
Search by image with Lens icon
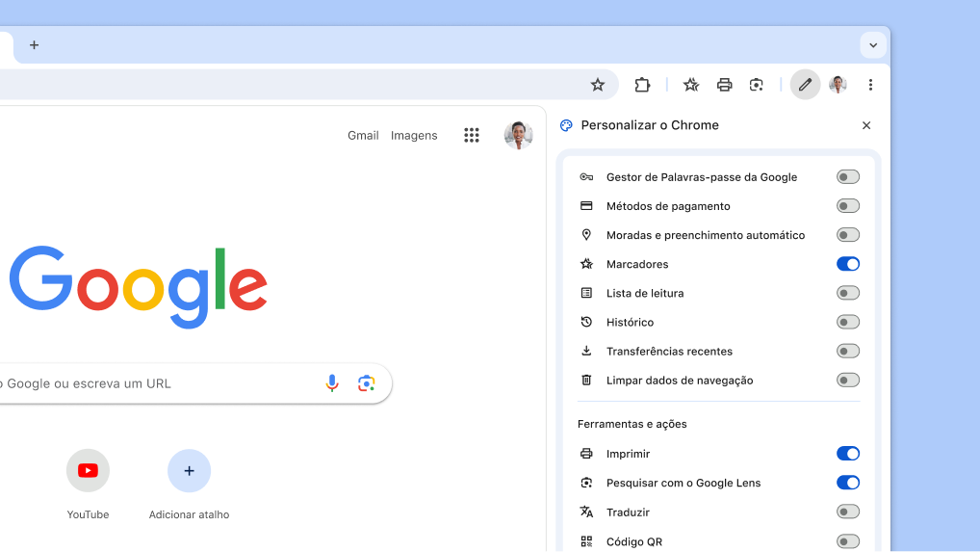click(366, 383)
